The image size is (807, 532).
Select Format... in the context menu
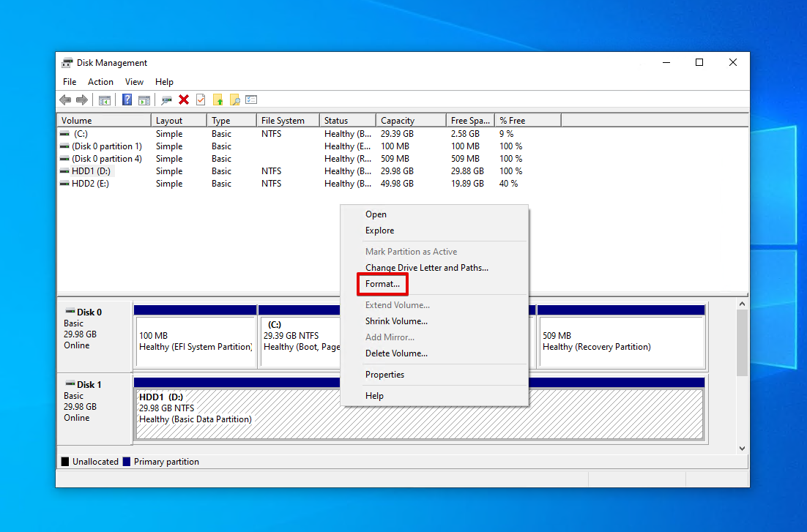click(434, 284)
